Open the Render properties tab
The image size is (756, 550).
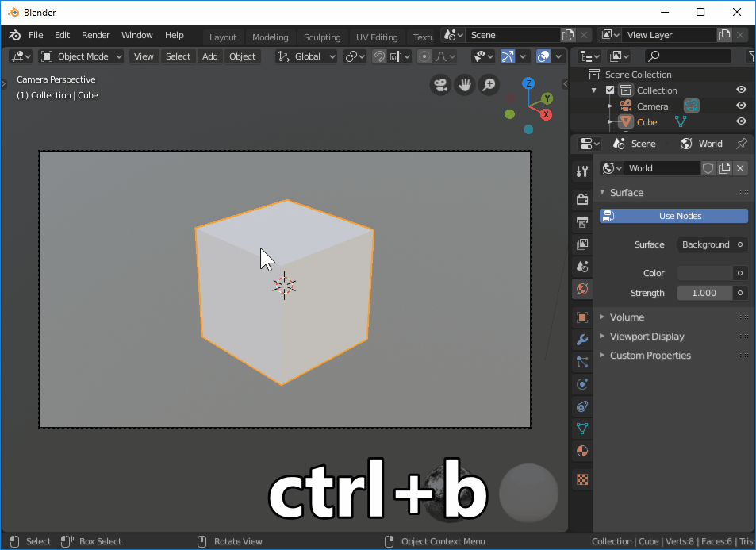pos(581,199)
